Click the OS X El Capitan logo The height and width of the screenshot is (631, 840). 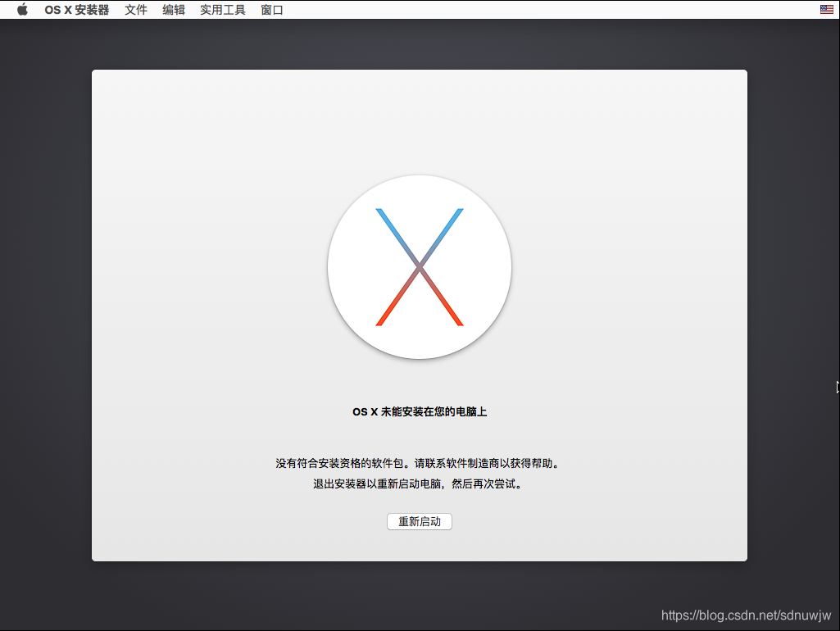[420, 267]
